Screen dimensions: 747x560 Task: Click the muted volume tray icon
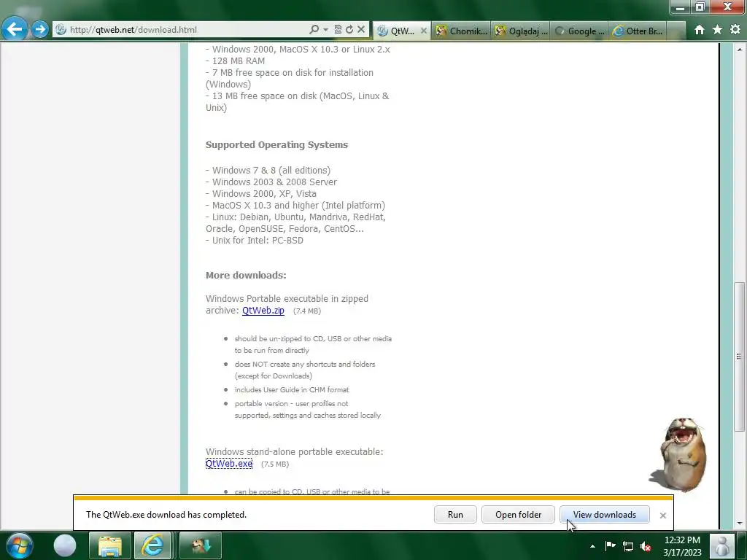click(646, 546)
